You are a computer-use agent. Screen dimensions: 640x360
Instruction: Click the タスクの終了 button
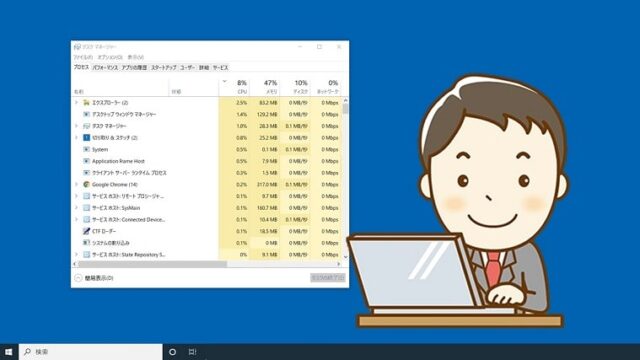[x=328, y=278]
